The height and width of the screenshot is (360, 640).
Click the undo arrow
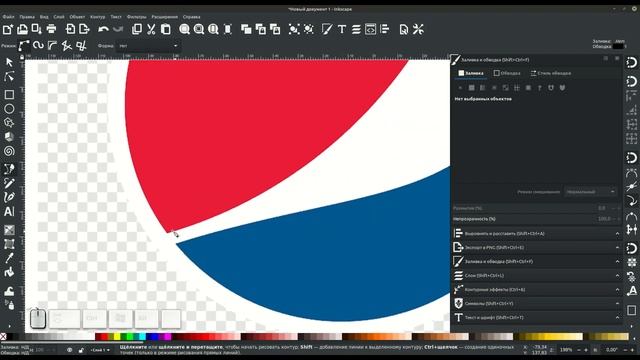tap(103, 29)
